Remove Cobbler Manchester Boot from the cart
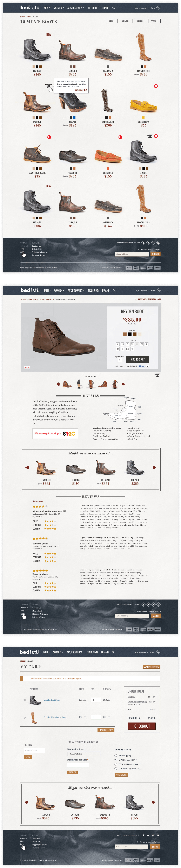 pos(25,717)
